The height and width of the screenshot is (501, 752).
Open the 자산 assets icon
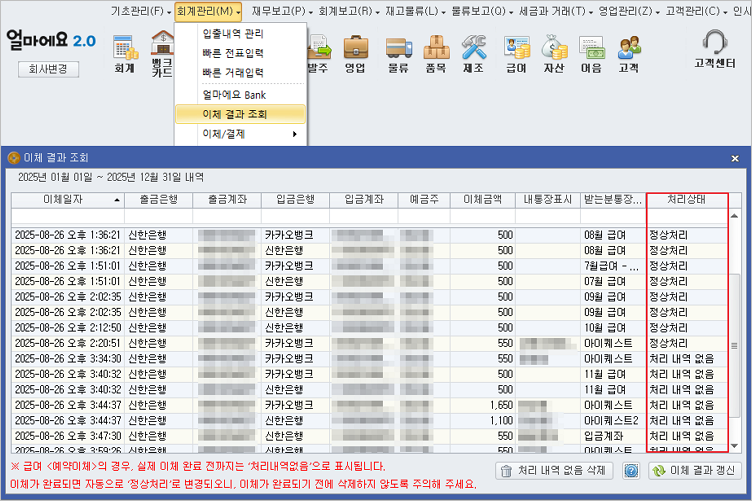pos(554,52)
